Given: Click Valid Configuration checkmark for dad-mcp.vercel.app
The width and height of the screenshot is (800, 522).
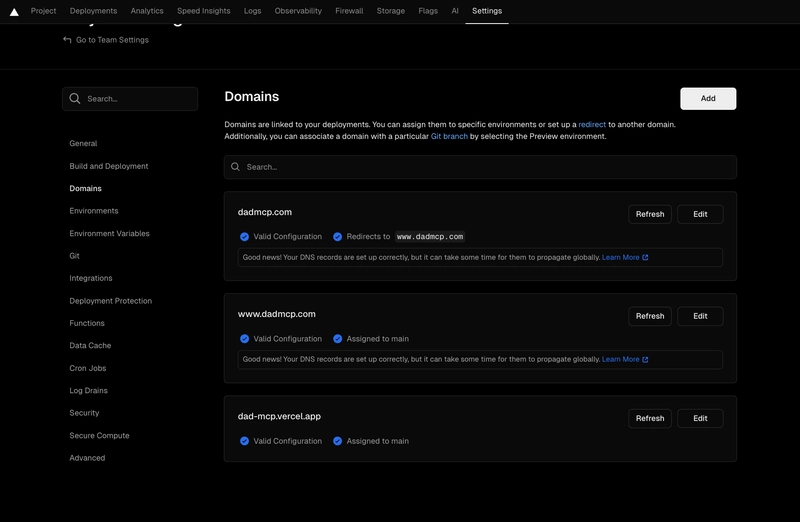Looking at the screenshot, I should [x=244, y=441].
